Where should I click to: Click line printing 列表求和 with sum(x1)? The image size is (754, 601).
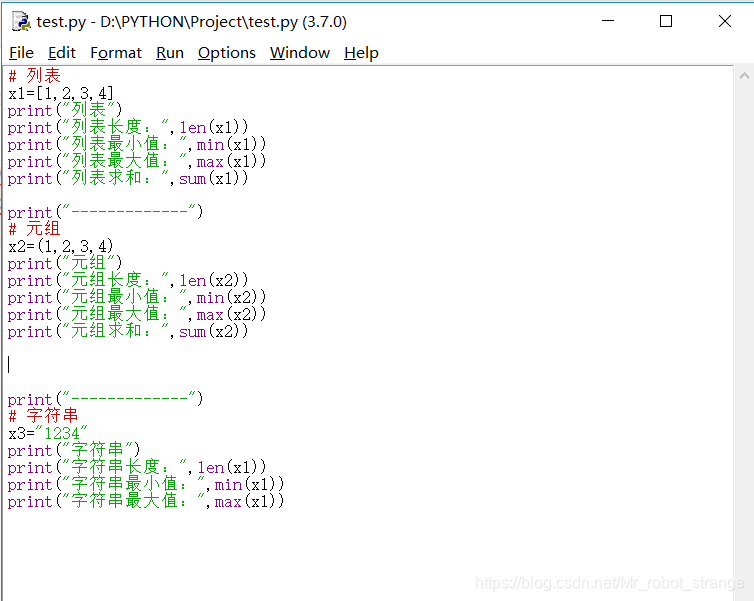pyautogui.click(x=128, y=178)
